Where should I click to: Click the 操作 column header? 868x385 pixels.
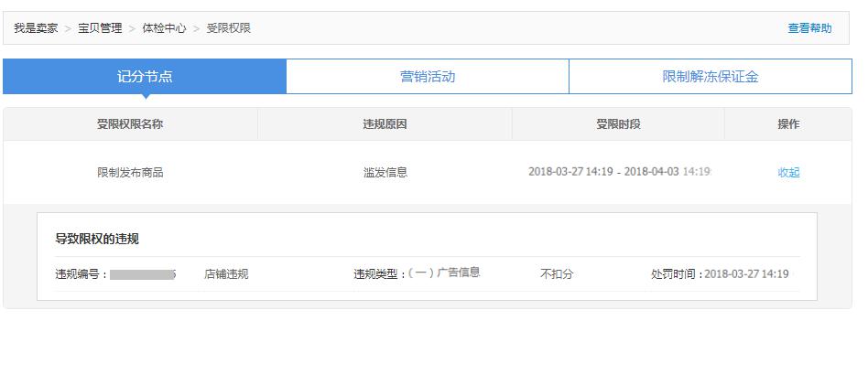tap(788, 124)
